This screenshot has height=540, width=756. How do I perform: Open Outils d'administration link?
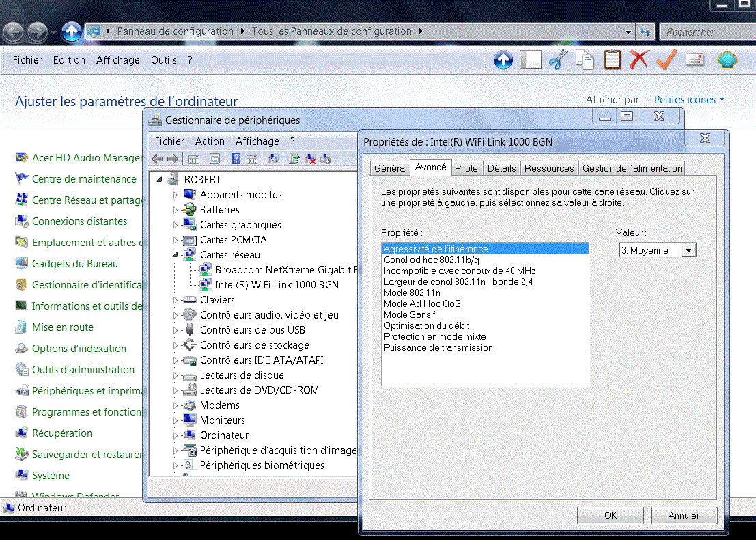pyautogui.click(x=83, y=370)
